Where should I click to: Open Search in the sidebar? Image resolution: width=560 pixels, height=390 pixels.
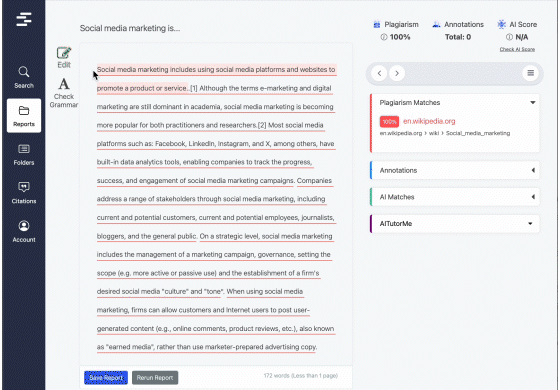pos(24,77)
